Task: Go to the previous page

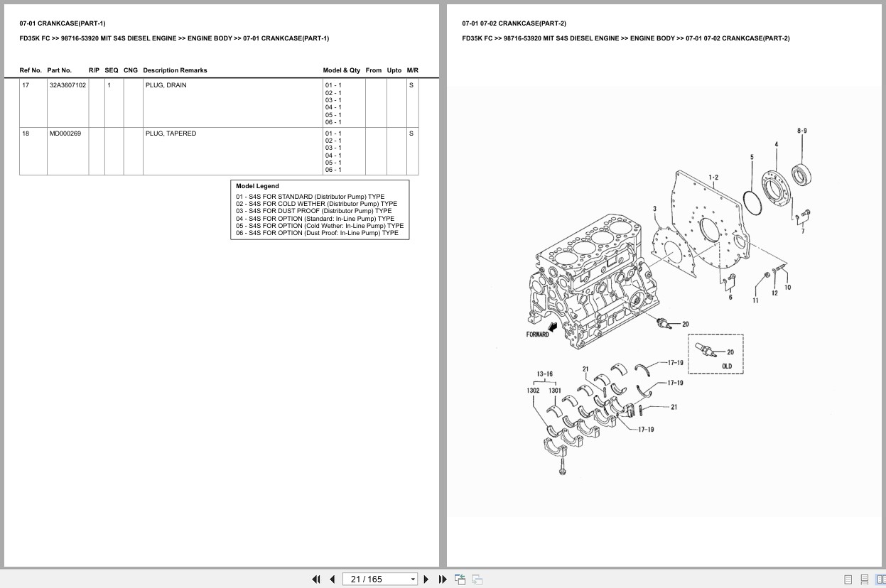Action: pos(332,579)
